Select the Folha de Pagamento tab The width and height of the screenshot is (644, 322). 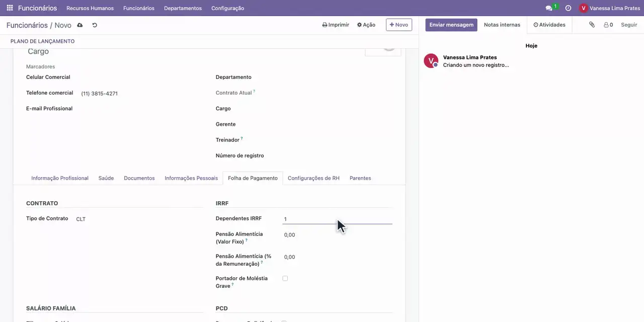[x=253, y=178]
